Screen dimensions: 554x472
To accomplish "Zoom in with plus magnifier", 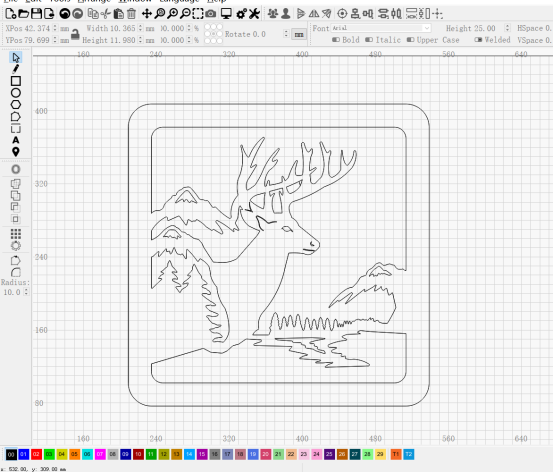I will (x=172, y=14).
